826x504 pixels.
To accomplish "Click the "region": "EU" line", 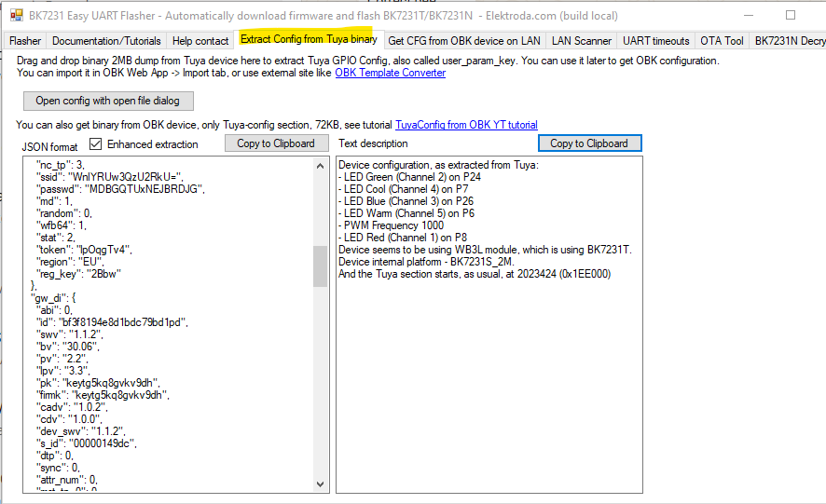I will (x=70, y=262).
